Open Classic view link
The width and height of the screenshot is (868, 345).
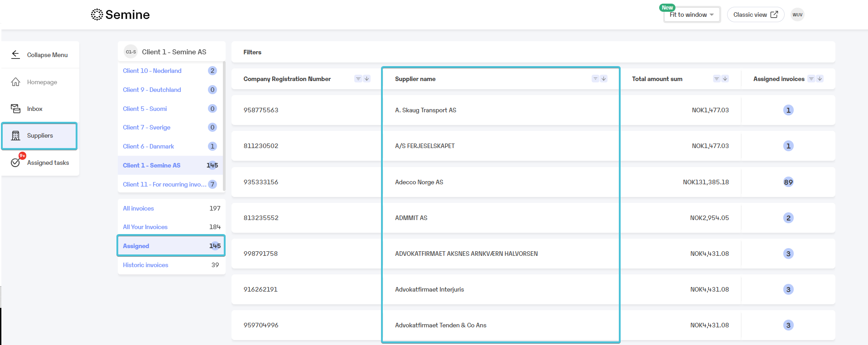[756, 14]
